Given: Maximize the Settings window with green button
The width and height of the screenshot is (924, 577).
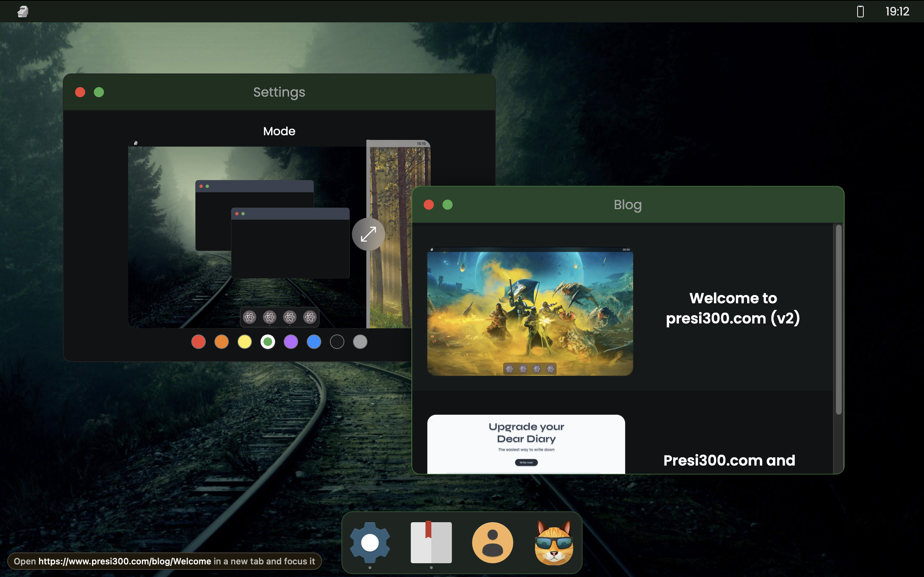Looking at the screenshot, I should click(x=99, y=92).
